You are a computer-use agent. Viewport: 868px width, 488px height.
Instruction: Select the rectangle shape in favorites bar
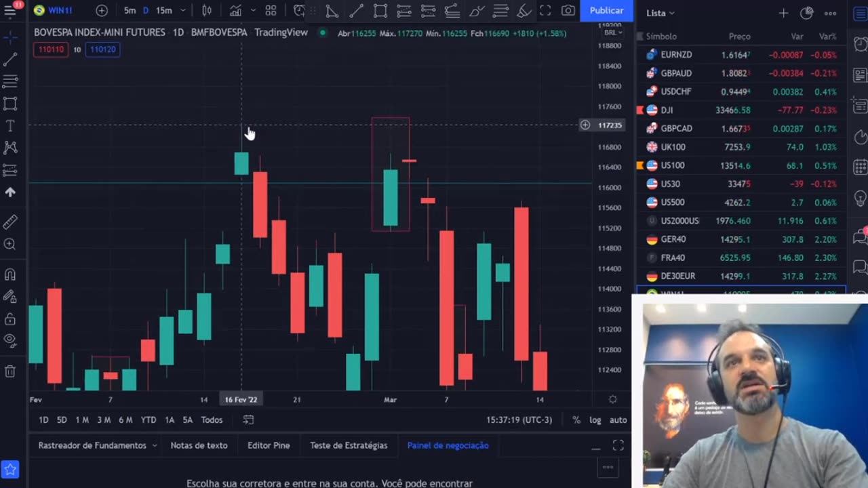tap(380, 10)
